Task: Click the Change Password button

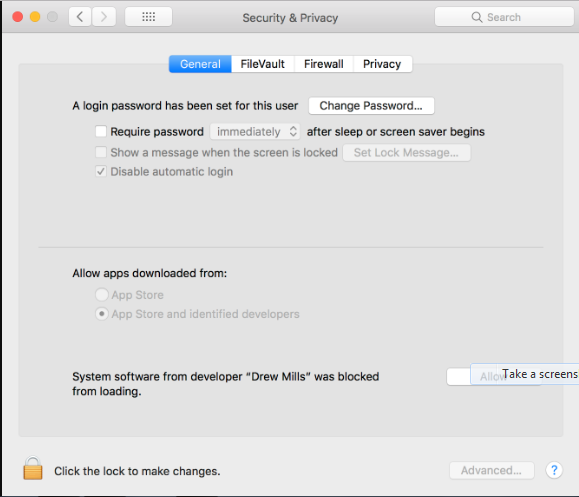Action: click(x=371, y=106)
